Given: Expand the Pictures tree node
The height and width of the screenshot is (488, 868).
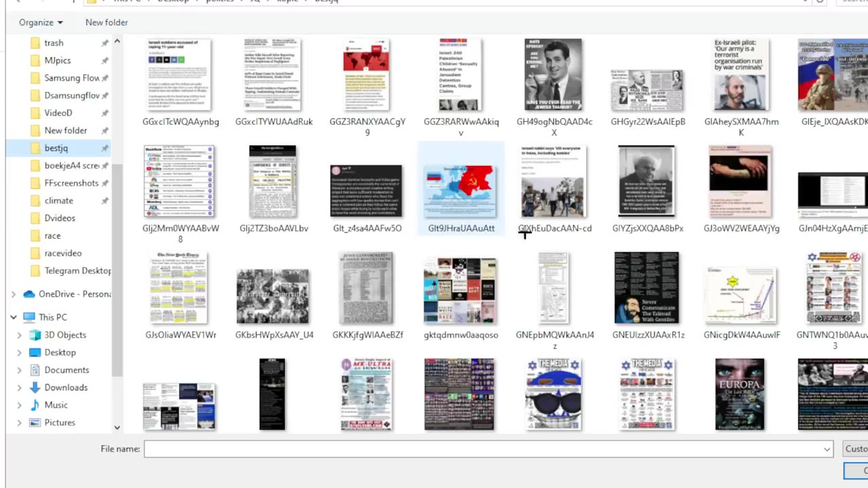Looking at the screenshot, I should coord(20,422).
